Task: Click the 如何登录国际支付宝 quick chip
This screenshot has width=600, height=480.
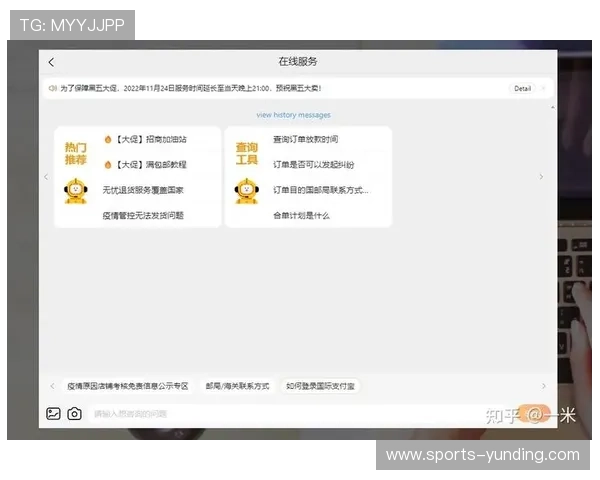Action: point(320,386)
